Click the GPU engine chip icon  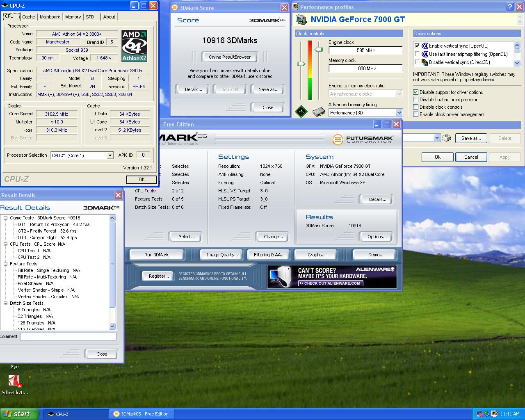301,112
